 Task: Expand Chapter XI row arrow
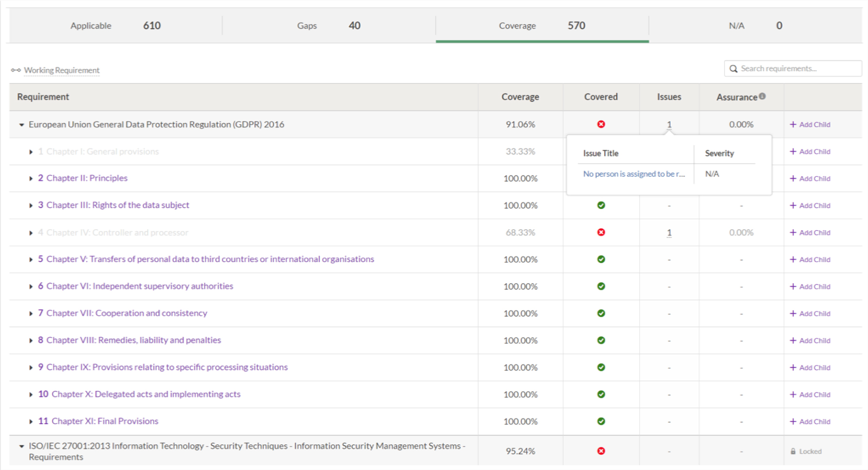tap(30, 421)
